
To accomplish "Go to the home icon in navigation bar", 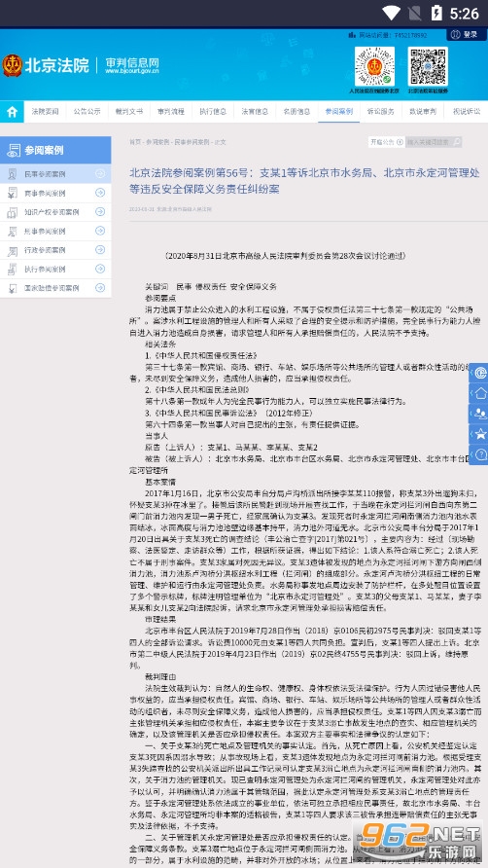I will tap(12, 111).
